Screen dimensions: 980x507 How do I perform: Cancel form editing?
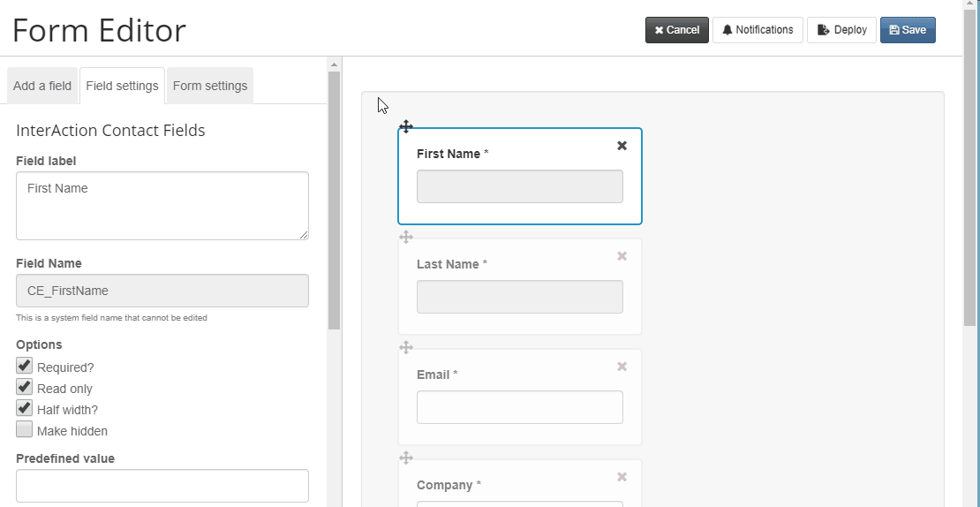[677, 30]
